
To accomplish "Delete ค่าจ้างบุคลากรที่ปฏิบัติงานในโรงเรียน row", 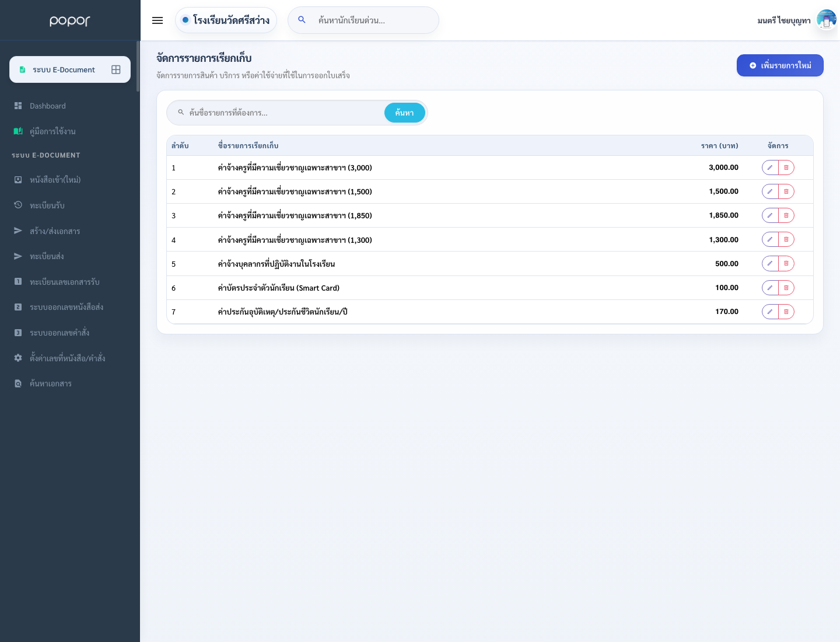I will pos(786,263).
